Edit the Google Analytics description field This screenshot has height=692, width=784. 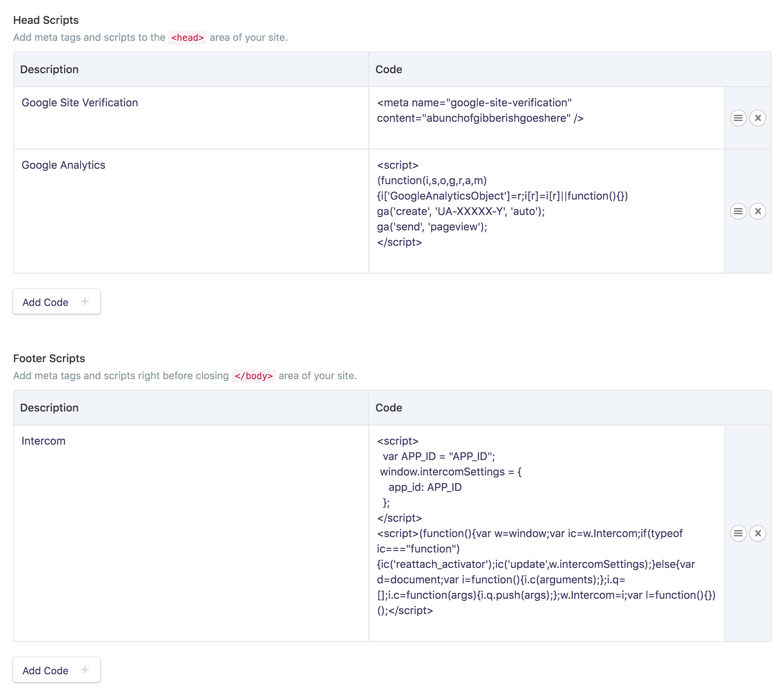click(x=191, y=211)
